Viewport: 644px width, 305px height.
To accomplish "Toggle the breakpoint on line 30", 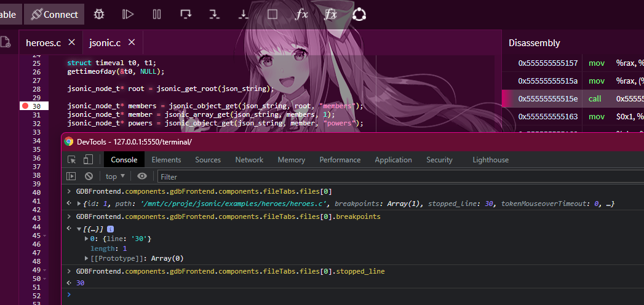I will click(25, 106).
